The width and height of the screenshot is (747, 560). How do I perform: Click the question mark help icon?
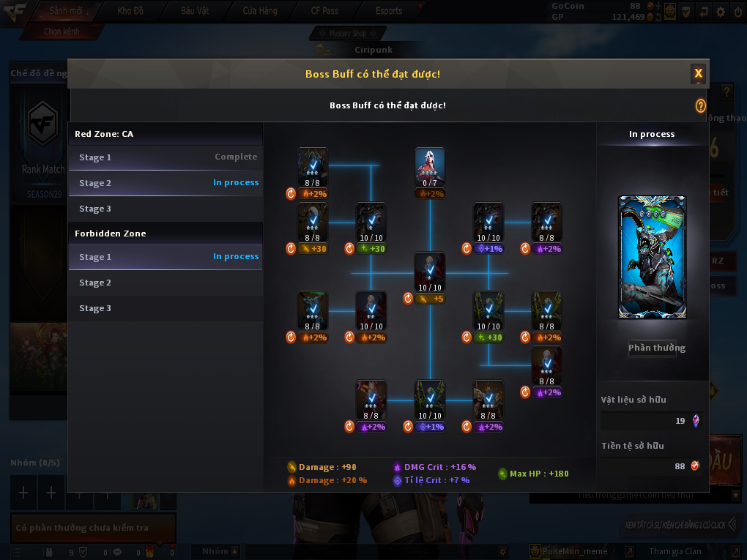coord(700,105)
